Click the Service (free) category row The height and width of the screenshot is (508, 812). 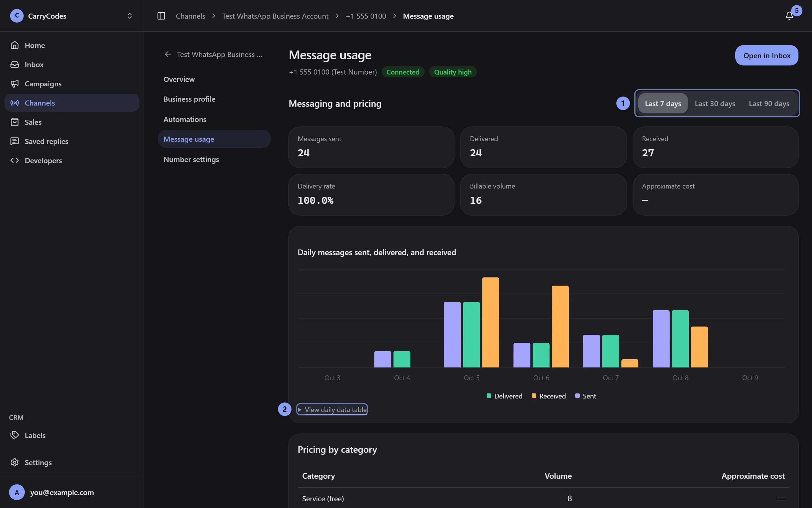pyautogui.click(x=543, y=498)
